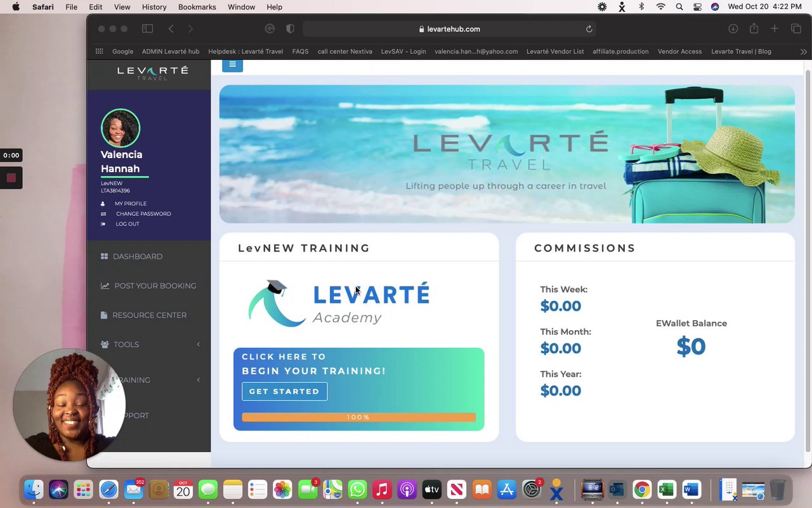Toggle Safari sidebar button
The width and height of the screenshot is (812, 508).
click(x=147, y=29)
